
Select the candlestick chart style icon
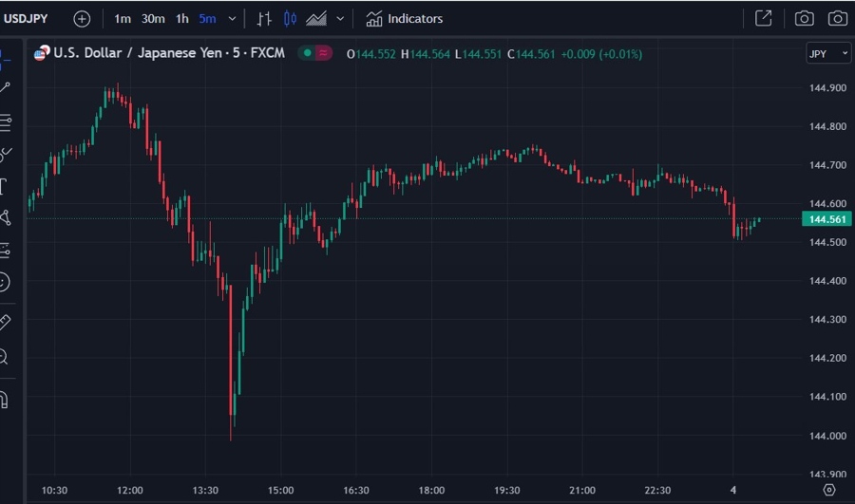tap(290, 19)
